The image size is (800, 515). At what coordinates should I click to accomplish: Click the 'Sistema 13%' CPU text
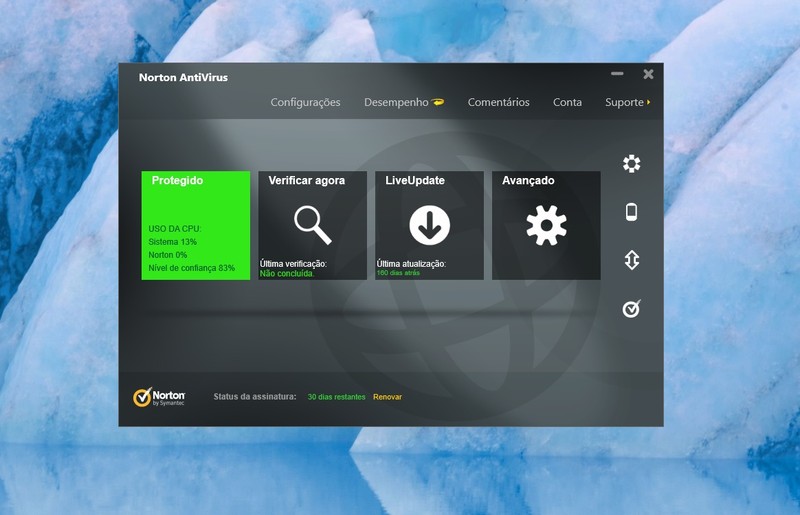[172, 242]
